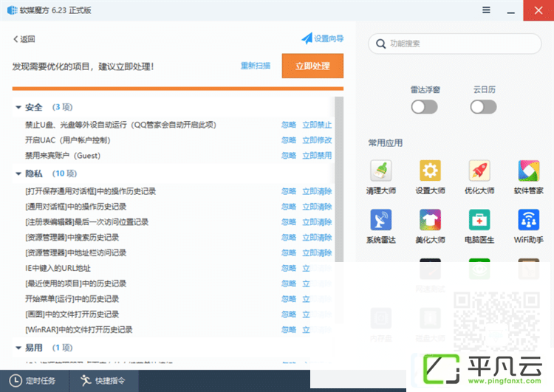The width and height of the screenshot is (554, 392).
Task: Ignore the [注册表编辑器] last location item
Action: point(289,222)
